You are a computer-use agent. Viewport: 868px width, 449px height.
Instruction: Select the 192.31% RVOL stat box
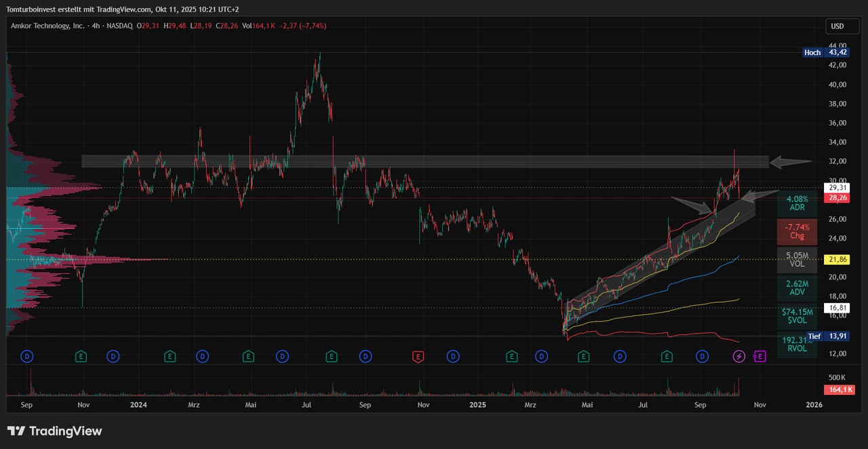click(x=797, y=344)
